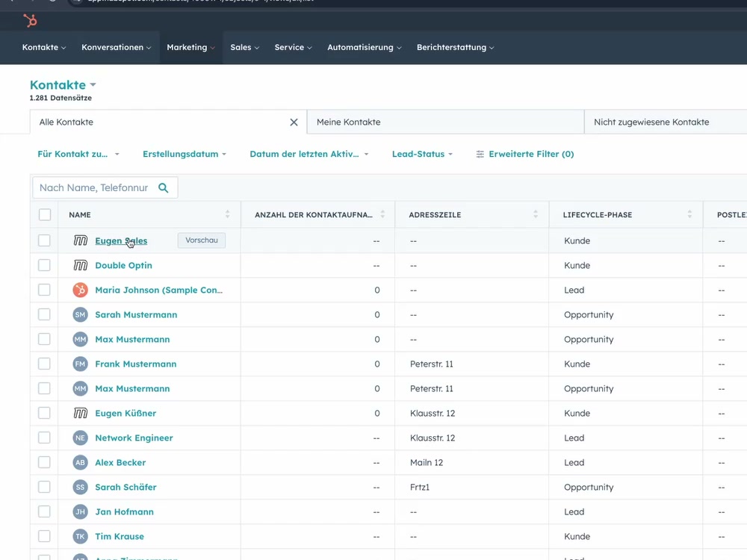Screen dimensions: 747x560
Task: Open the Jan Hofmann contact link
Action: (x=124, y=511)
